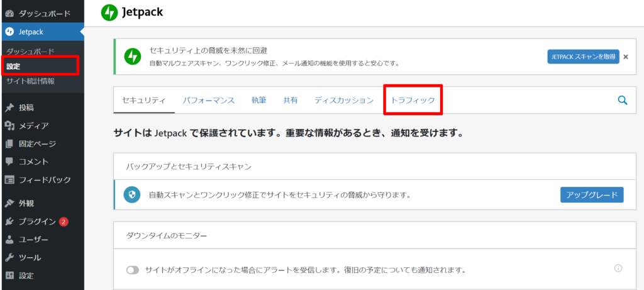644x290 pixels.
Task: Click the pages icon beside 固定ページ
Action: (9, 144)
